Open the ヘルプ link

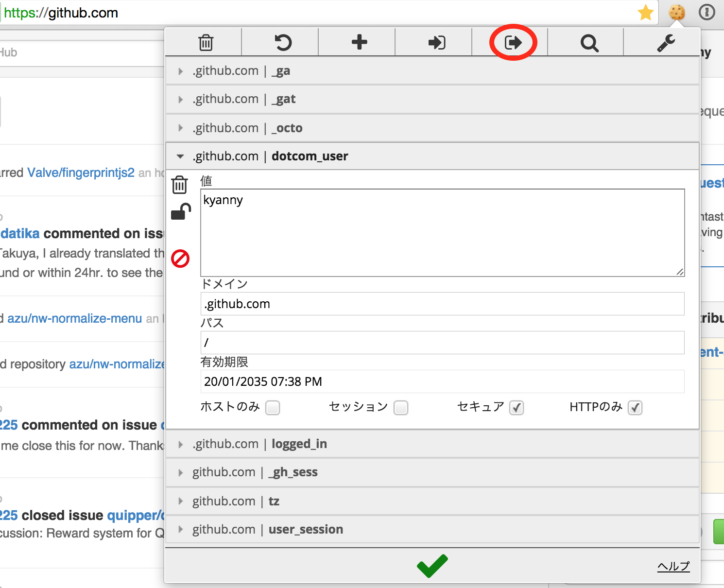[673, 566]
